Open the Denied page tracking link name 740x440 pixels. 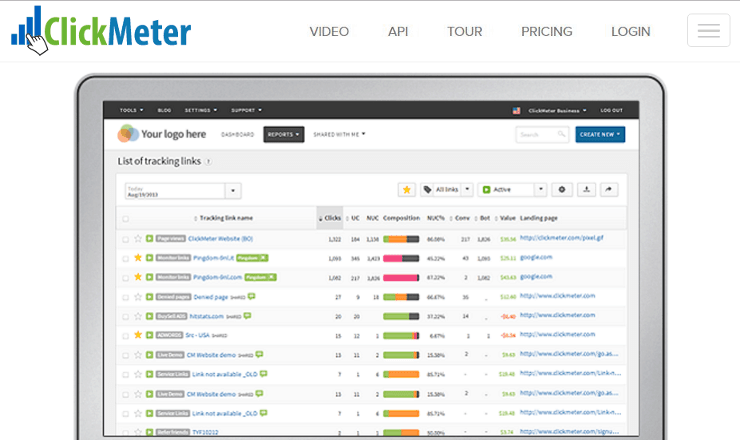pos(210,297)
